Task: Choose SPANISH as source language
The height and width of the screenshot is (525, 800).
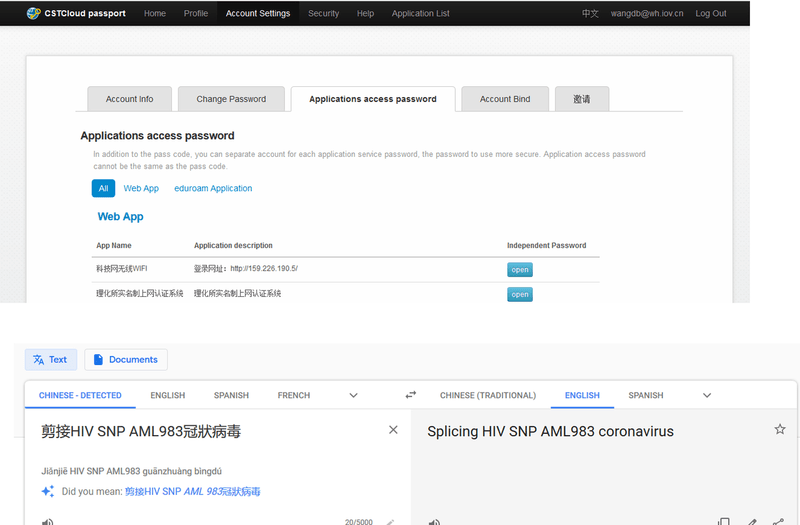Action: coord(231,395)
